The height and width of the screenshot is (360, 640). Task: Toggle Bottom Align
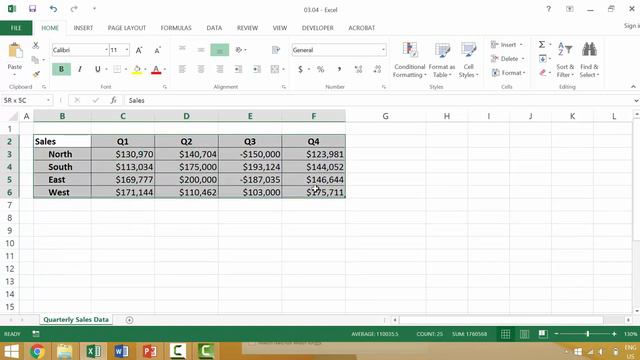220,50
